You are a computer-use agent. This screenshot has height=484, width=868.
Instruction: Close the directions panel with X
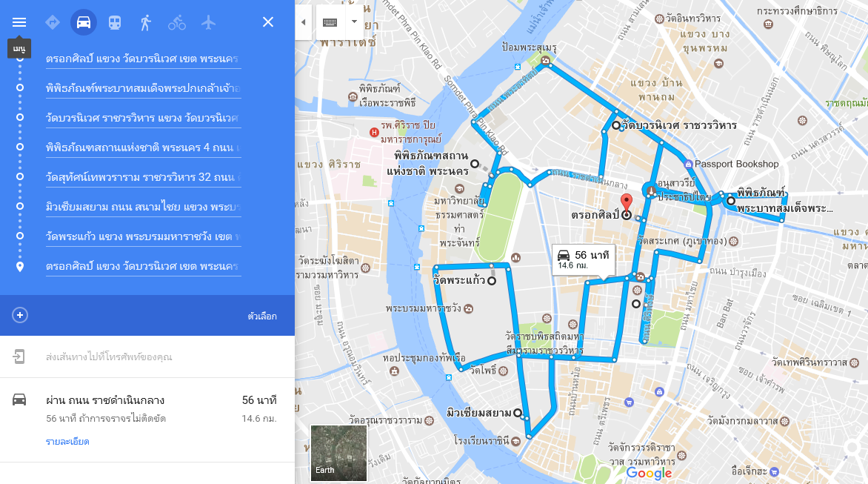pyautogui.click(x=268, y=22)
